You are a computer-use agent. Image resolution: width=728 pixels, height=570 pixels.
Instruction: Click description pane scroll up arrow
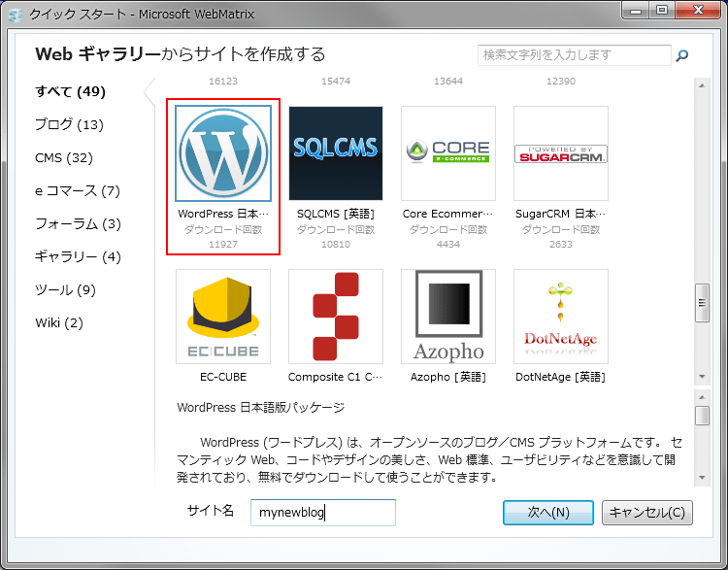pyautogui.click(x=702, y=397)
